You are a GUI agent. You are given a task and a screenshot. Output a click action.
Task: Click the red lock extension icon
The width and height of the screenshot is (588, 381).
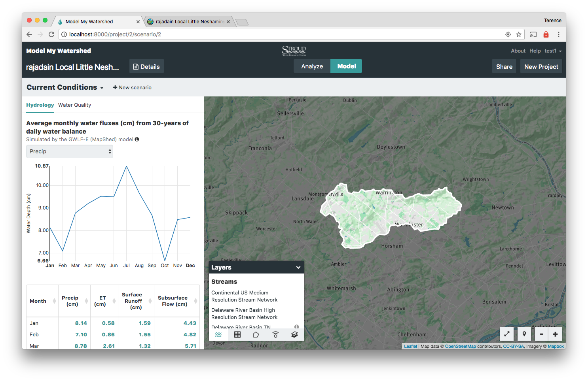(546, 34)
